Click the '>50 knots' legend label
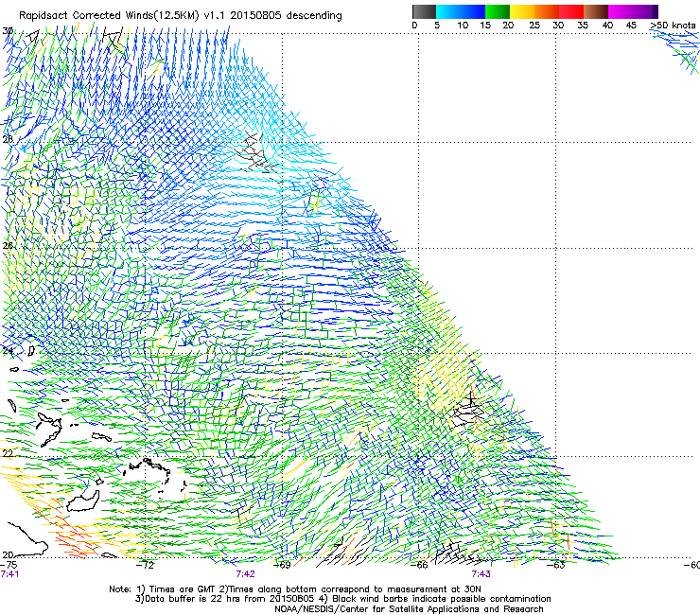 pos(673,26)
